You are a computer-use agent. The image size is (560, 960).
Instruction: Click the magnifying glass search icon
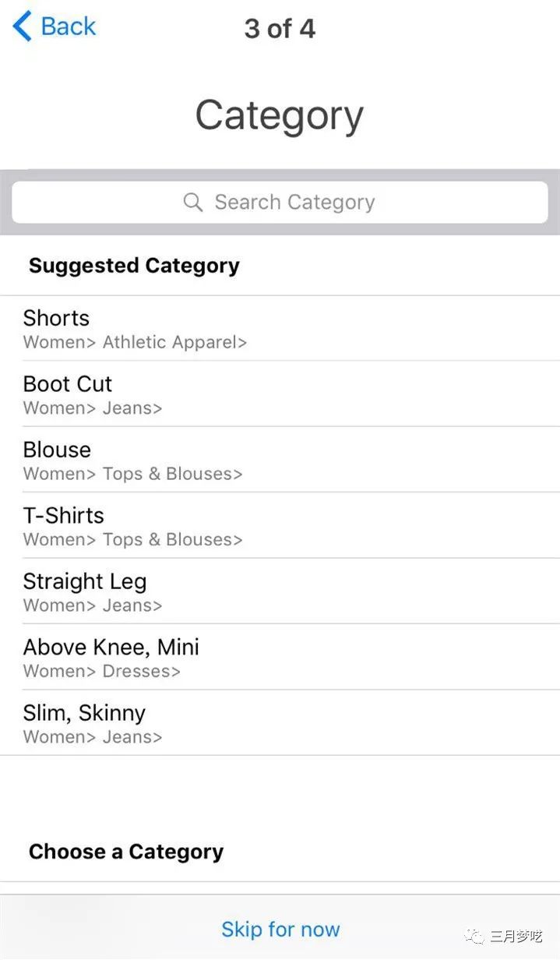pyautogui.click(x=192, y=203)
